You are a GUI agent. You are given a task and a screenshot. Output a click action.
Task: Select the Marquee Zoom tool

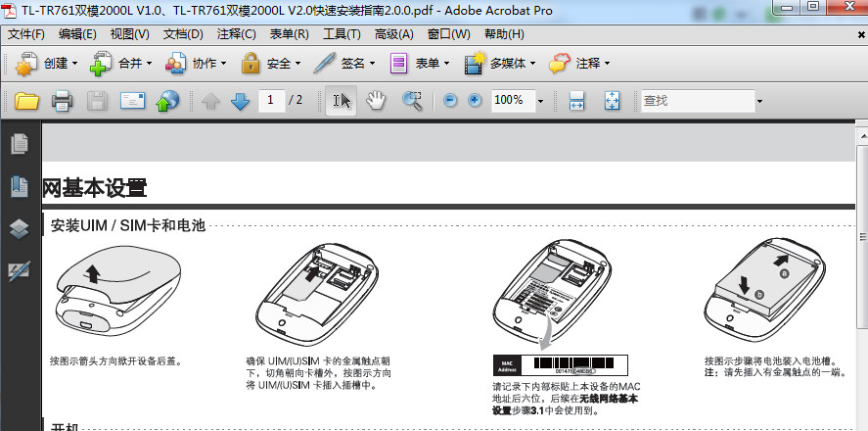pyautogui.click(x=411, y=101)
